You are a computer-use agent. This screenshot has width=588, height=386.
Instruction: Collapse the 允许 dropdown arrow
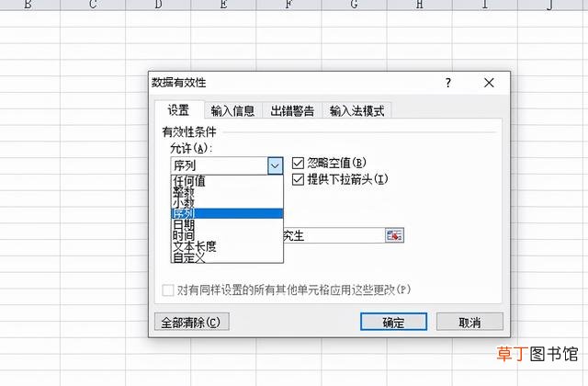(x=275, y=165)
